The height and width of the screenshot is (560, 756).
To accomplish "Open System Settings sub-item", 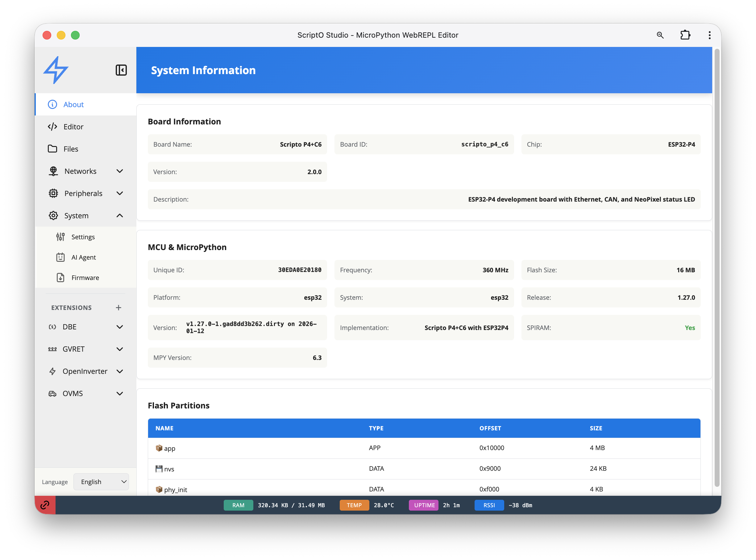I will coord(83,237).
